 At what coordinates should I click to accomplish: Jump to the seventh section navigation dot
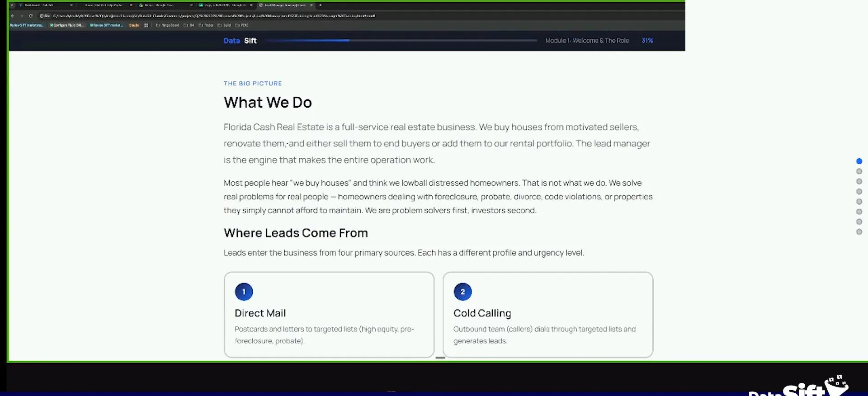859,222
